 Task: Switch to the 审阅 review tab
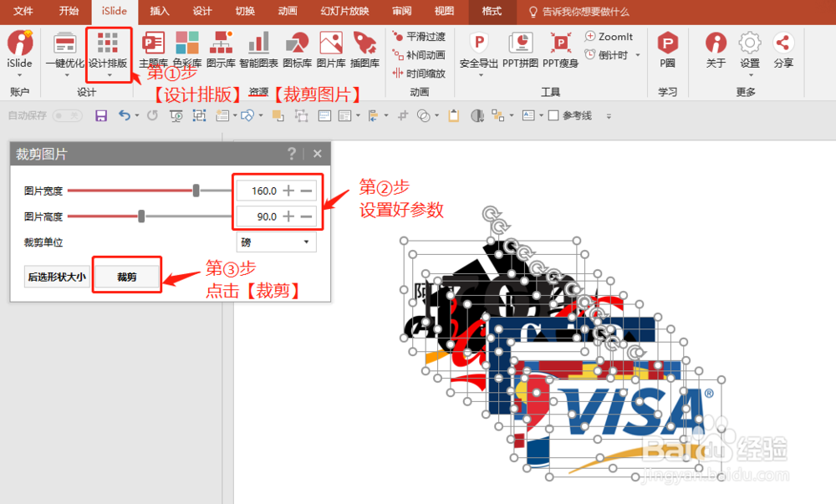pos(401,11)
